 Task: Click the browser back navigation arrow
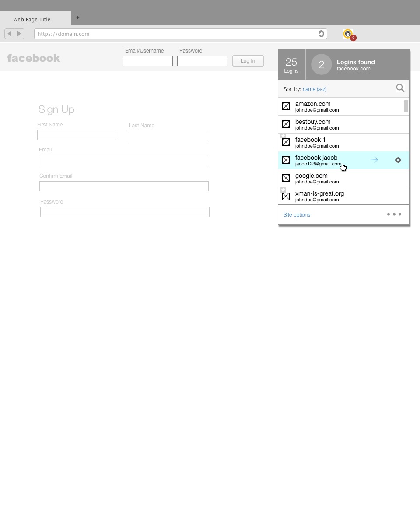click(x=9, y=33)
